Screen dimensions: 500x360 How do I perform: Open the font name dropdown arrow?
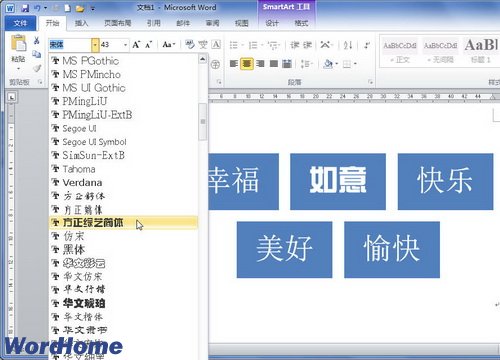[95, 45]
